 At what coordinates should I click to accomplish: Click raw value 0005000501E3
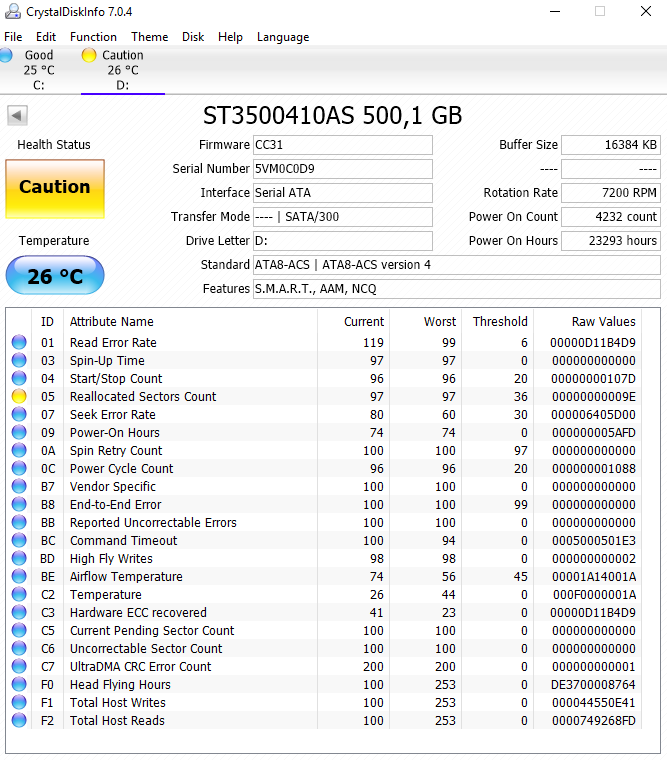tap(594, 540)
